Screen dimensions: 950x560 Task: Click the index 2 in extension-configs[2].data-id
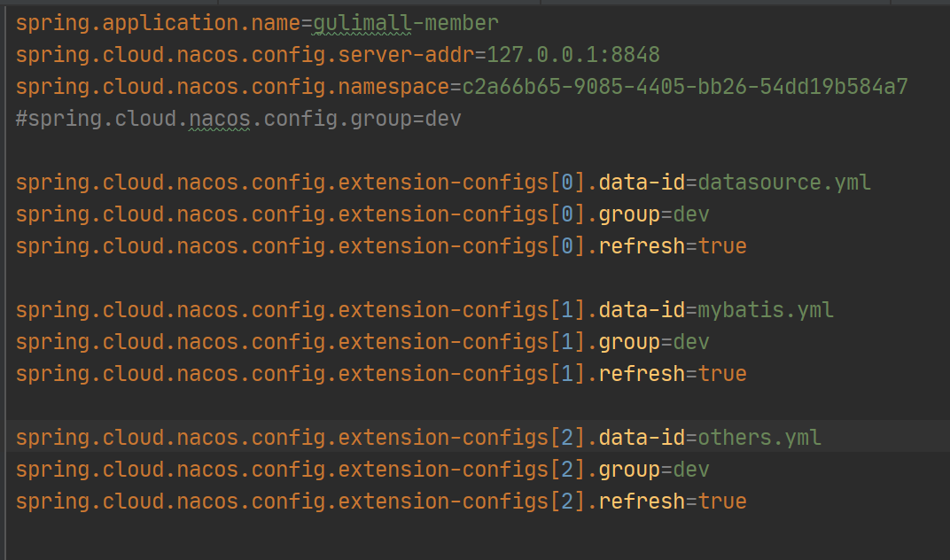coord(568,438)
